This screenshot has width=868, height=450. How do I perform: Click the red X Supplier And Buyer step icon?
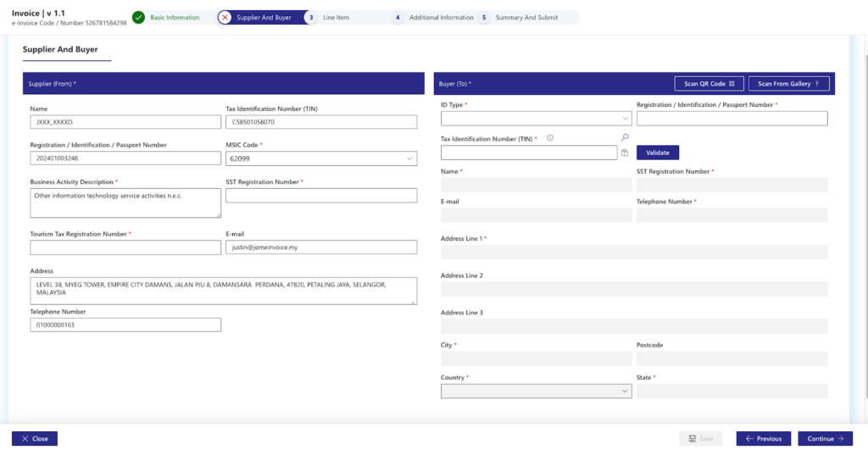[225, 17]
